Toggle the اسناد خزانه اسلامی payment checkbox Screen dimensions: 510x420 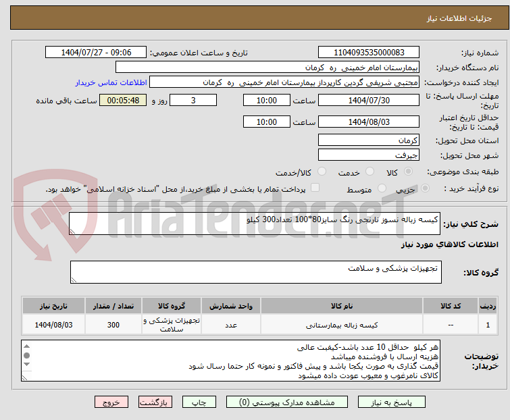(x=315, y=188)
